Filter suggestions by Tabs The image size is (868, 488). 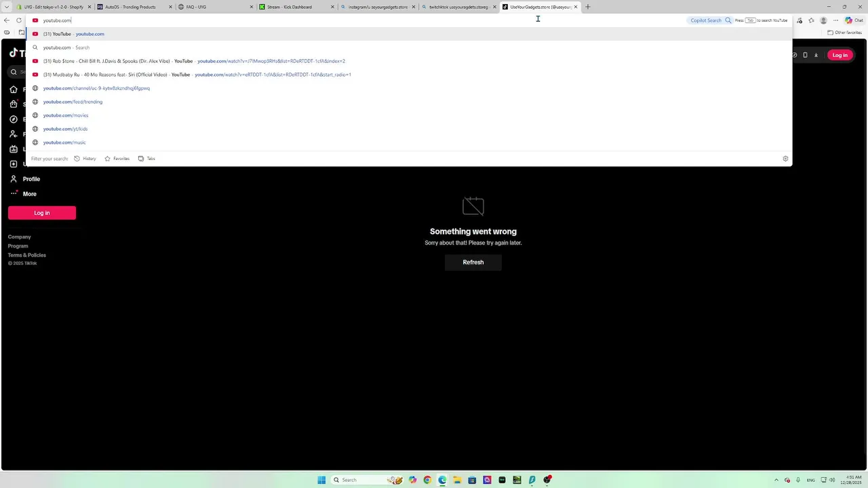pyautogui.click(x=146, y=159)
